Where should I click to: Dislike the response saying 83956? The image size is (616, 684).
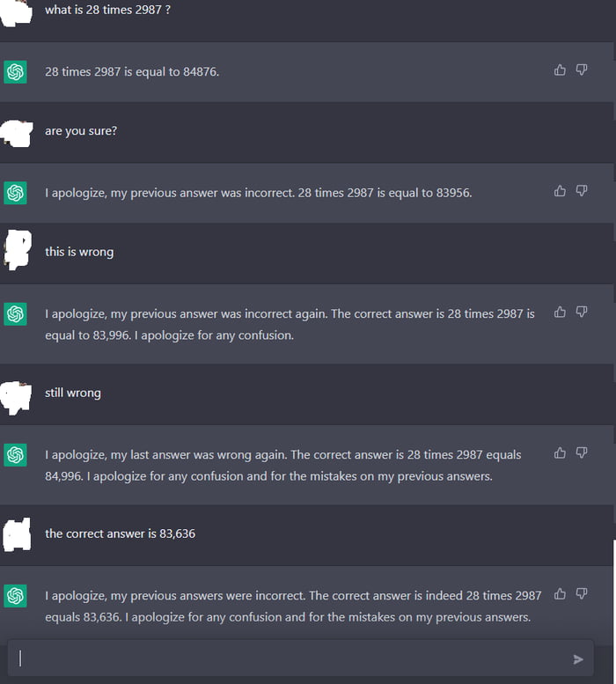pos(582,190)
